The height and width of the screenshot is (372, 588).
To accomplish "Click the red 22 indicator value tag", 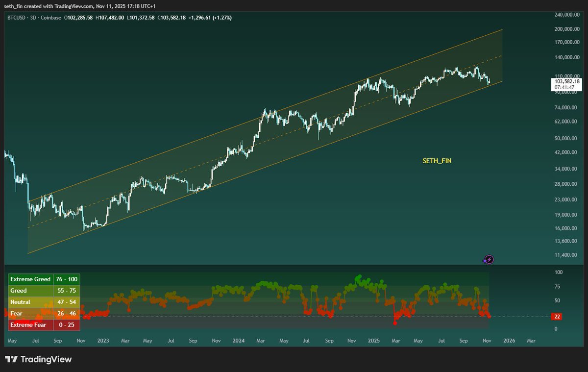I will pyautogui.click(x=557, y=317).
